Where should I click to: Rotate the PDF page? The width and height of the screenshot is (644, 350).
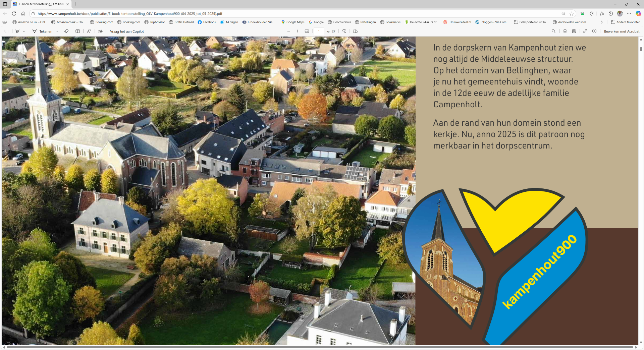tap(344, 31)
